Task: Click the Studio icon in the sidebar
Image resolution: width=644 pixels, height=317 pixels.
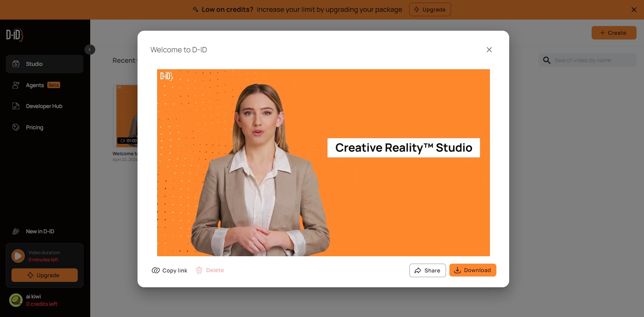Action: pyautogui.click(x=16, y=64)
